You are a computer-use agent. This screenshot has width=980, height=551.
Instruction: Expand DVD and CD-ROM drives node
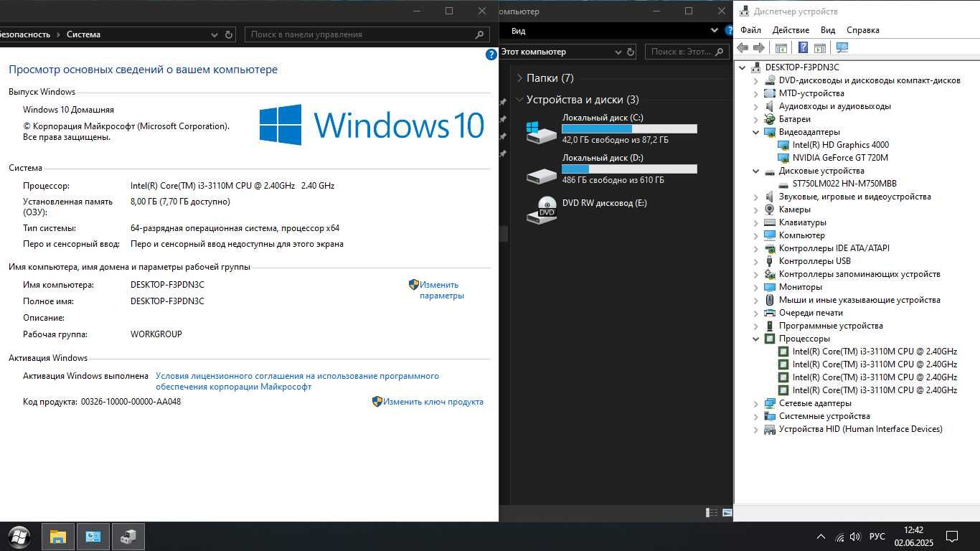coord(755,80)
